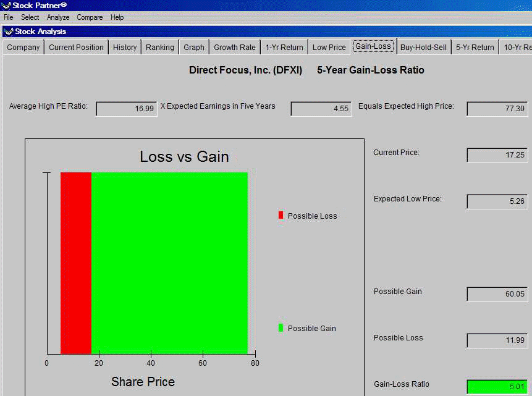The image size is (532, 396).
Task: Click the Possible Loss value field
Action: click(x=497, y=340)
